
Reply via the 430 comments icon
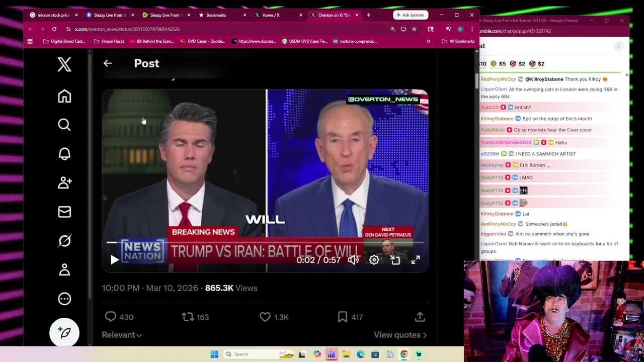111,317
